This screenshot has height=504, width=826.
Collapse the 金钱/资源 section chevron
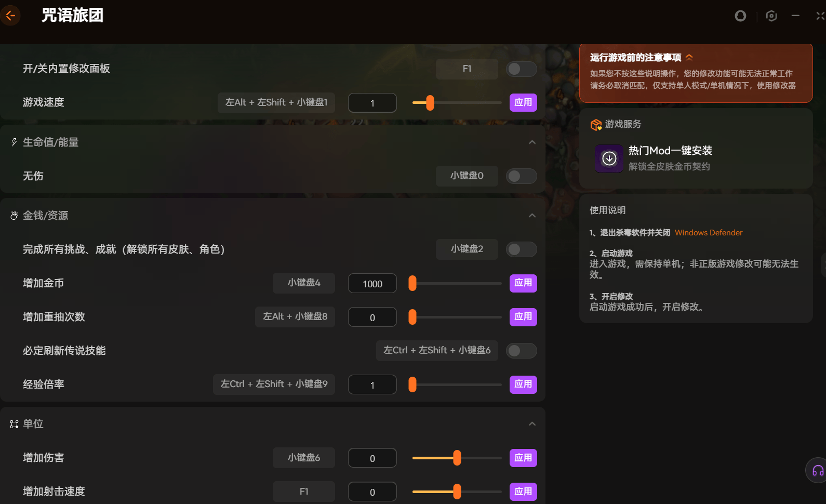coord(532,216)
